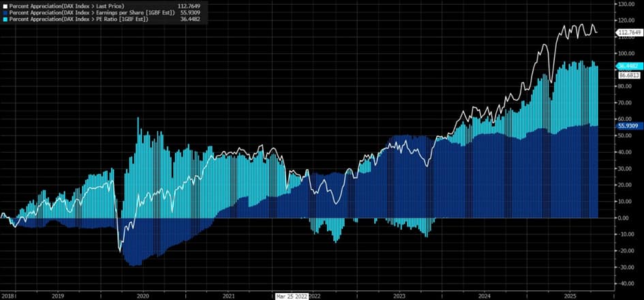The image size is (644, 300).
Task: Click the cyan PE Ratio legend swatch
Action: point(4,18)
